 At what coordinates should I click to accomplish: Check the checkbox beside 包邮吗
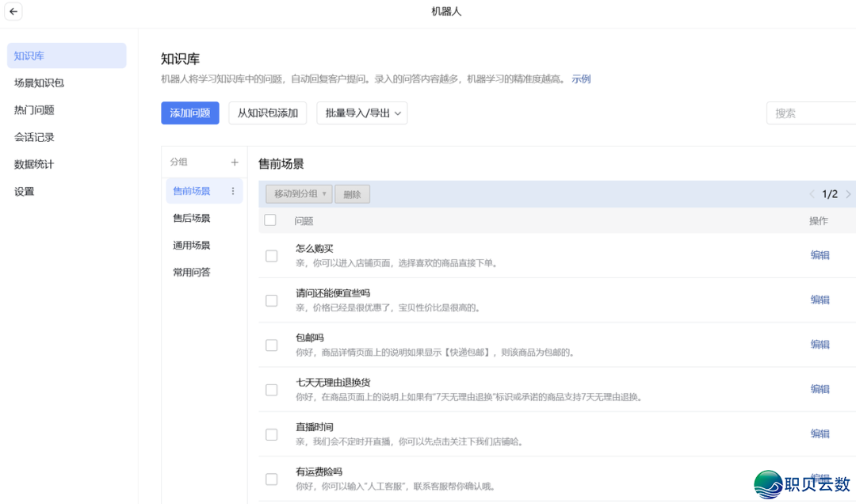click(270, 345)
